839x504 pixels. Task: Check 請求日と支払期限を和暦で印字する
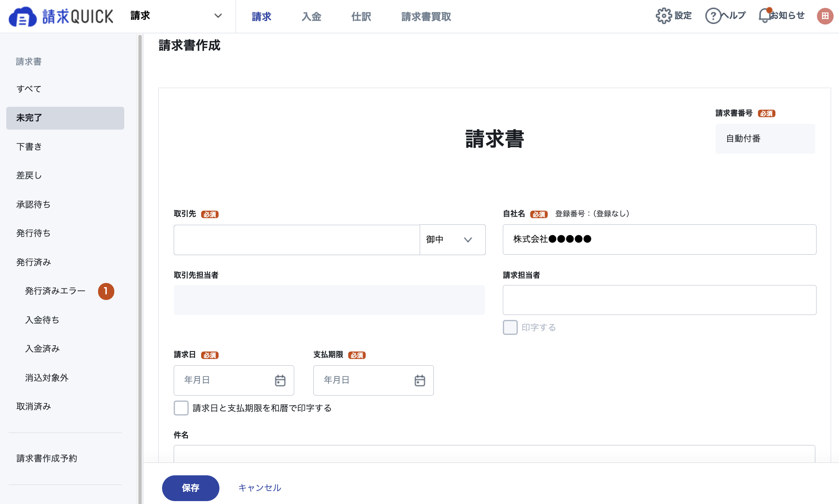tap(181, 408)
